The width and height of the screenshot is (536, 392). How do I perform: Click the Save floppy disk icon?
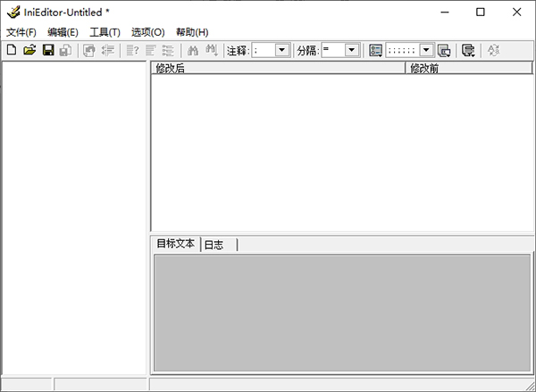[48, 51]
